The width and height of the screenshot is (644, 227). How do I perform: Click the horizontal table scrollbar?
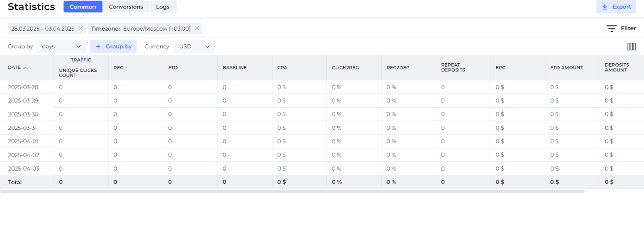[292, 192]
